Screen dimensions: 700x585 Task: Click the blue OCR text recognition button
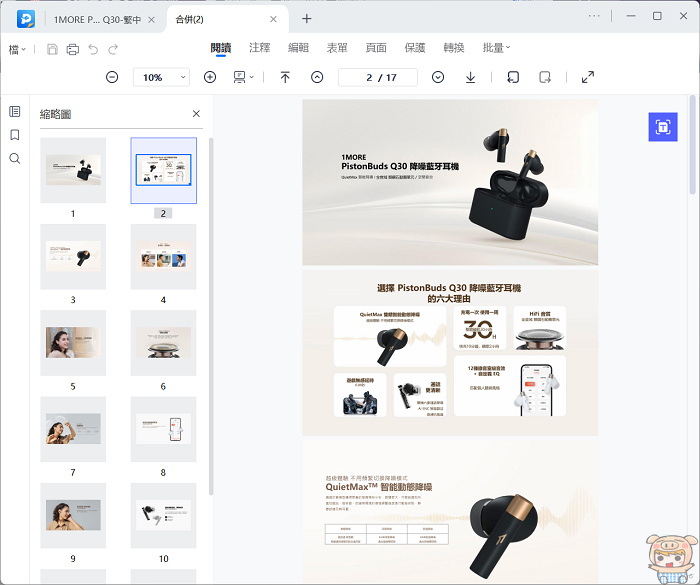click(663, 127)
